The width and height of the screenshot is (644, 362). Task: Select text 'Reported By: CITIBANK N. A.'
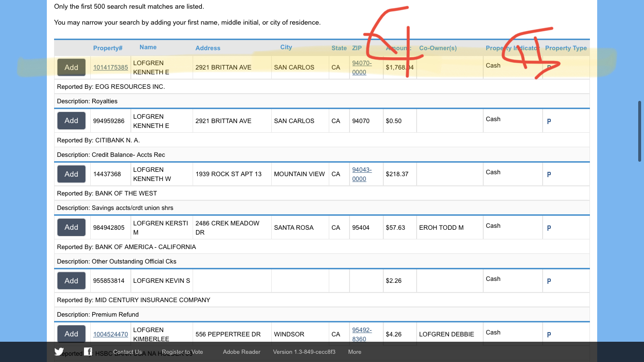coord(98,140)
